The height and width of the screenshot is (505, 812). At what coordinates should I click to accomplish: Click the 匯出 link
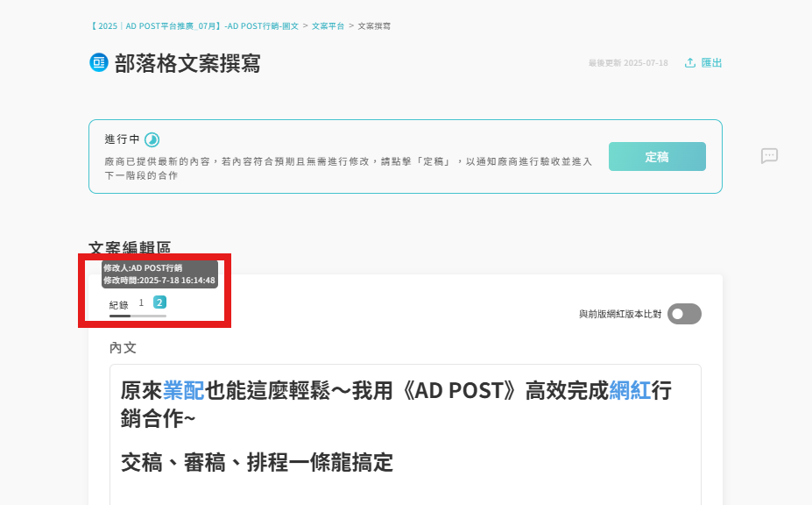[711, 63]
